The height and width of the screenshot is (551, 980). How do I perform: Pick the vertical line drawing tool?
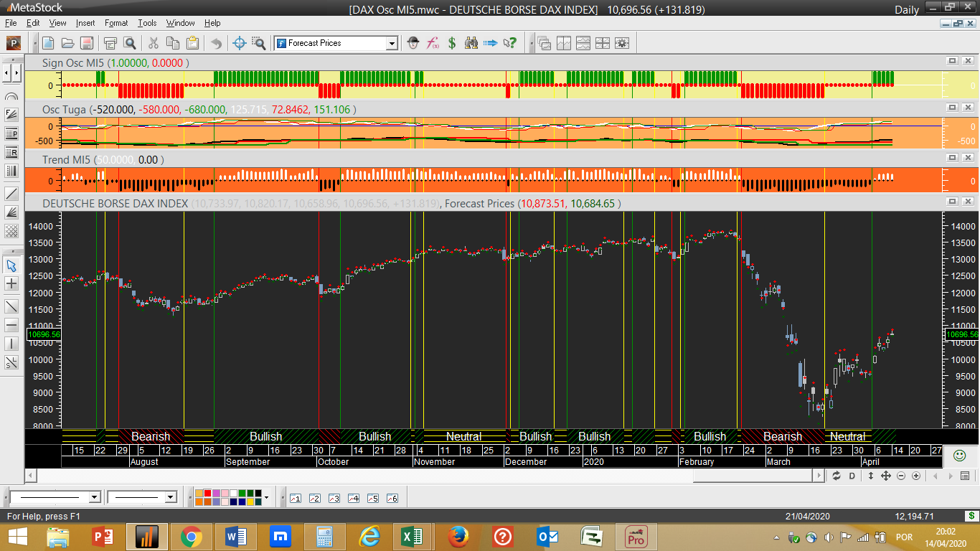tap(11, 344)
